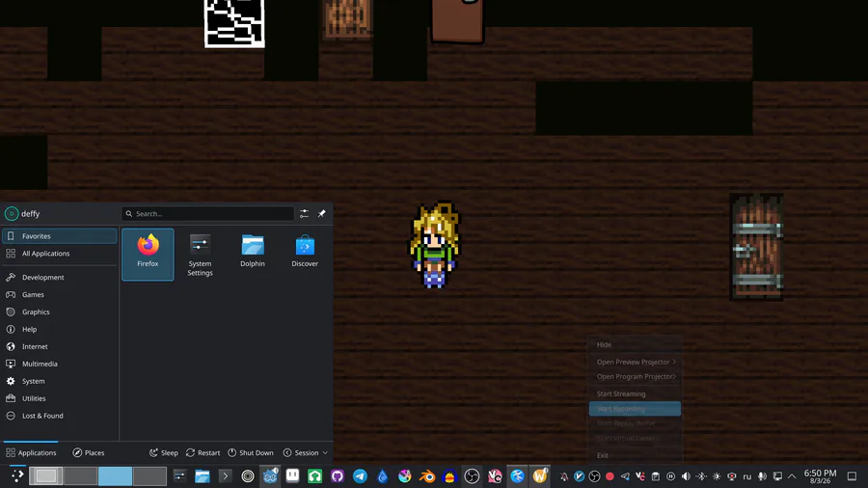
Task: Switch to the highlighted third virtual desktop
Action: click(115, 475)
